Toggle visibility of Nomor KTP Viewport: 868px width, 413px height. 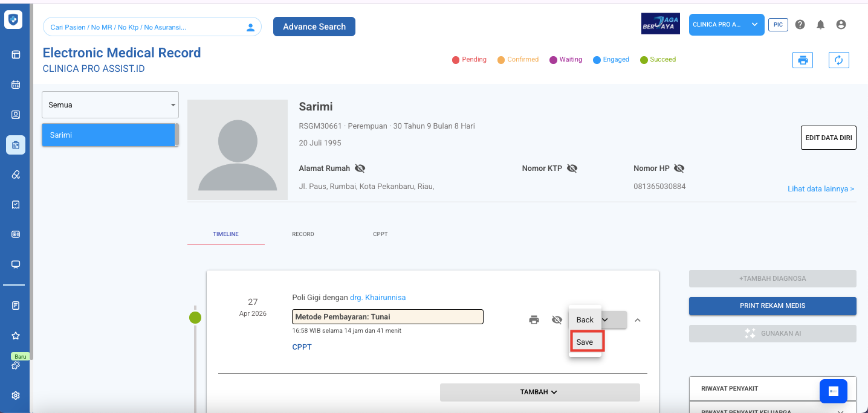(572, 168)
